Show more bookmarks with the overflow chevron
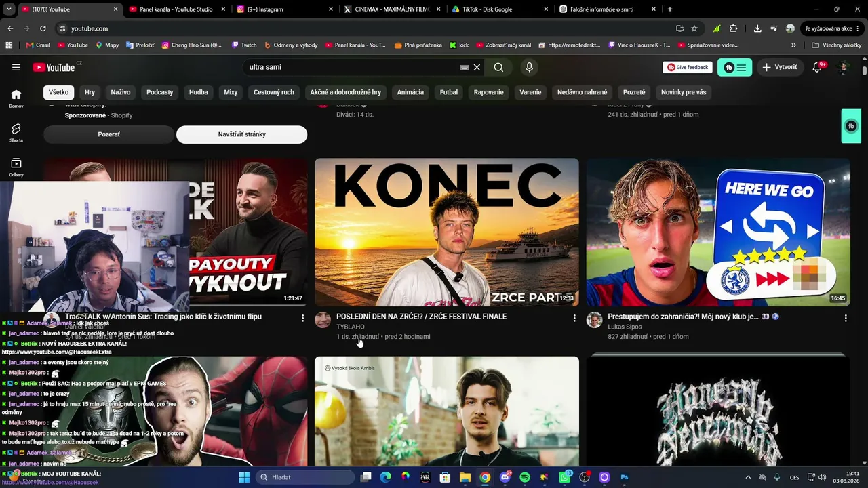868x488 pixels. tap(794, 45)
